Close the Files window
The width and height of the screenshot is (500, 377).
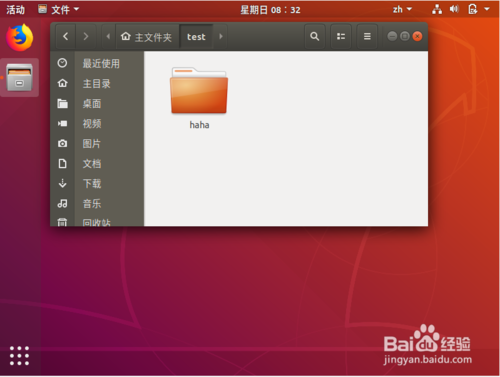point(417,36)
